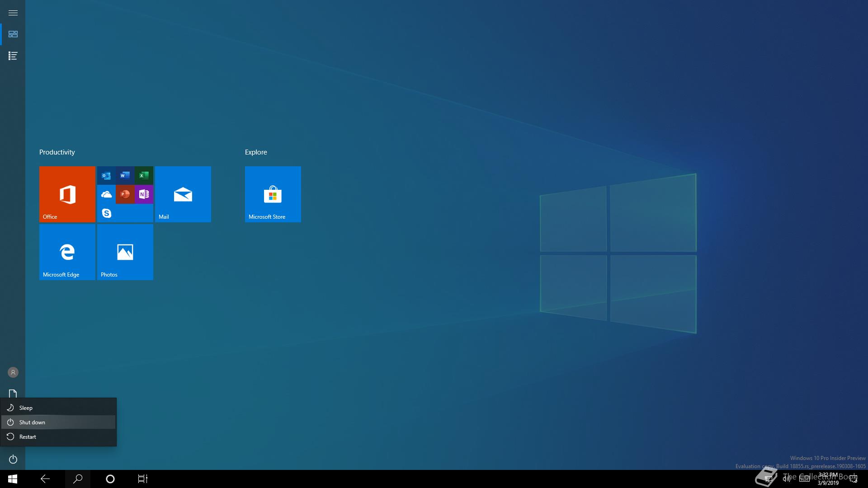Switch to All apps list view
This screenshot has height=488, width=868.
click(13, 56)
